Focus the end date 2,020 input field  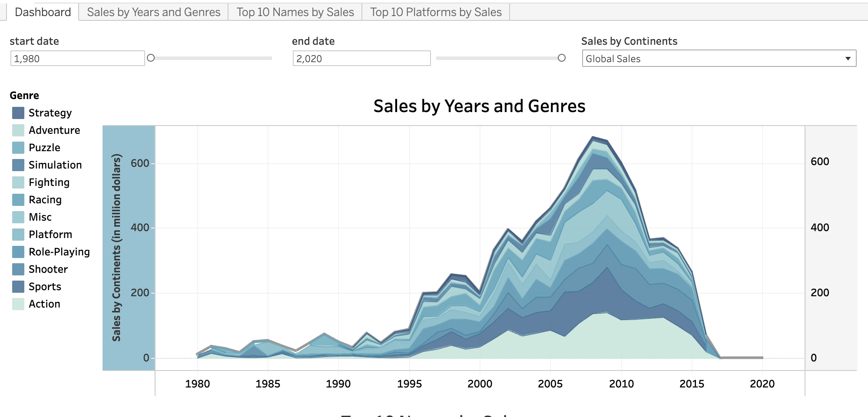pos(361,59)
